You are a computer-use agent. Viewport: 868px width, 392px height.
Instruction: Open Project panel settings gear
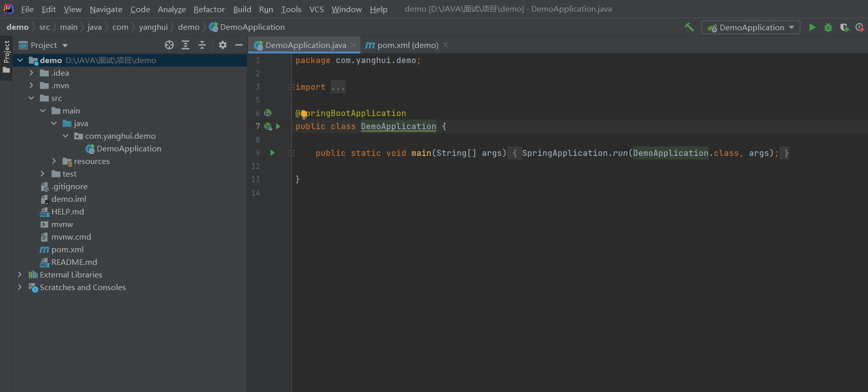click(x=223, y=45)
